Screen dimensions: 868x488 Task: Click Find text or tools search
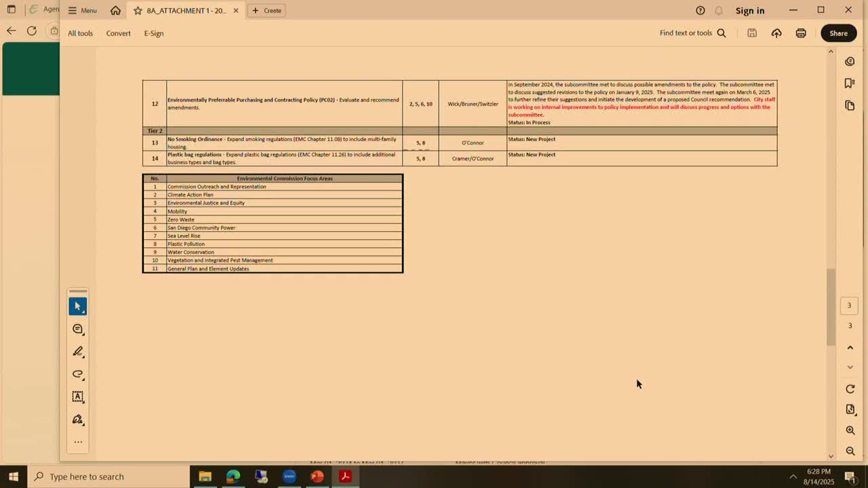point(692,33)
